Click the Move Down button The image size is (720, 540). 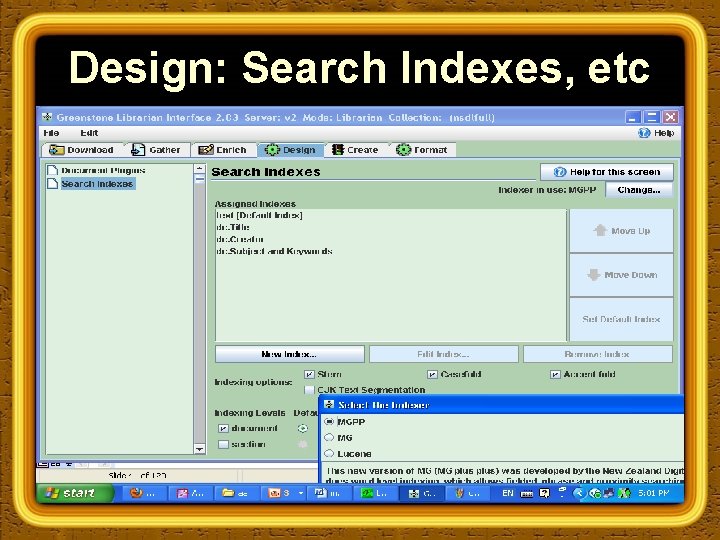pos(621,275)
